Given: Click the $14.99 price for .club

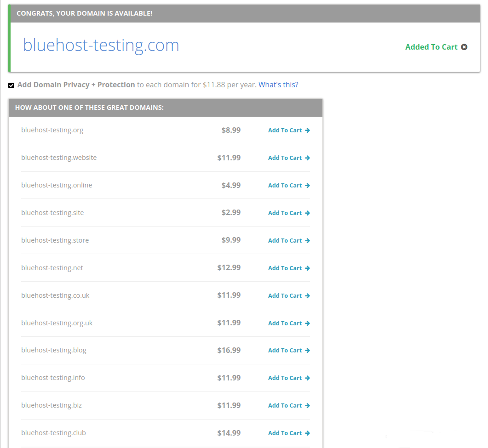Looking at the screenshot, I should pyautogui.click(x=229, y=433).
